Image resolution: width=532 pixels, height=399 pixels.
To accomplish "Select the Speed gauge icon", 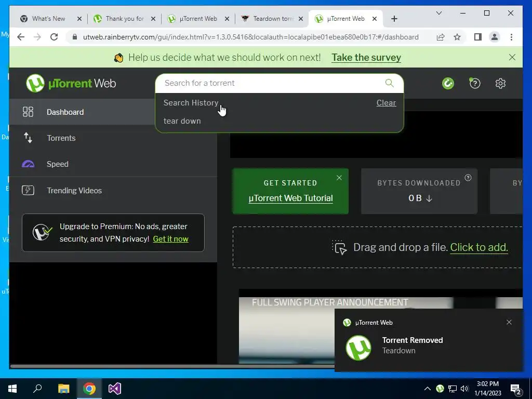I will pyautogui.click(x=28, y=164).
